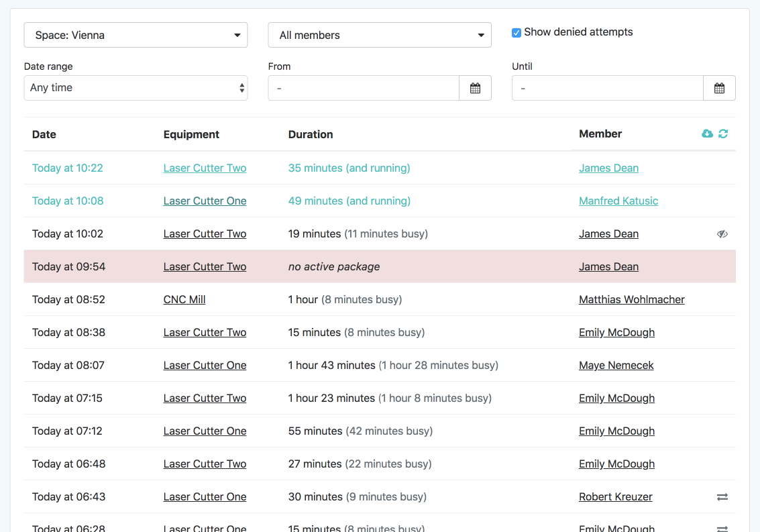Click "Today at 06:43" date text
Screen dimensions: 760x532
pyautogui.click(x=68, y=496)
